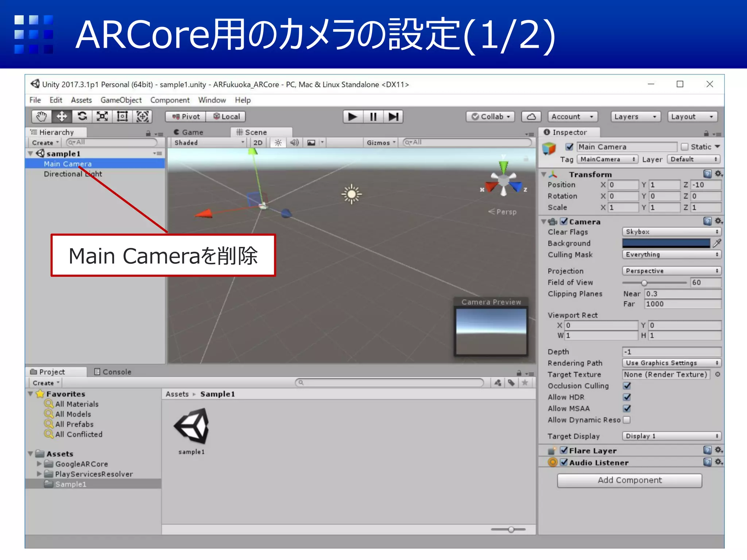
Task: Open Clear Flags Skybox dropdown
Action: click(x=671, y=232)
